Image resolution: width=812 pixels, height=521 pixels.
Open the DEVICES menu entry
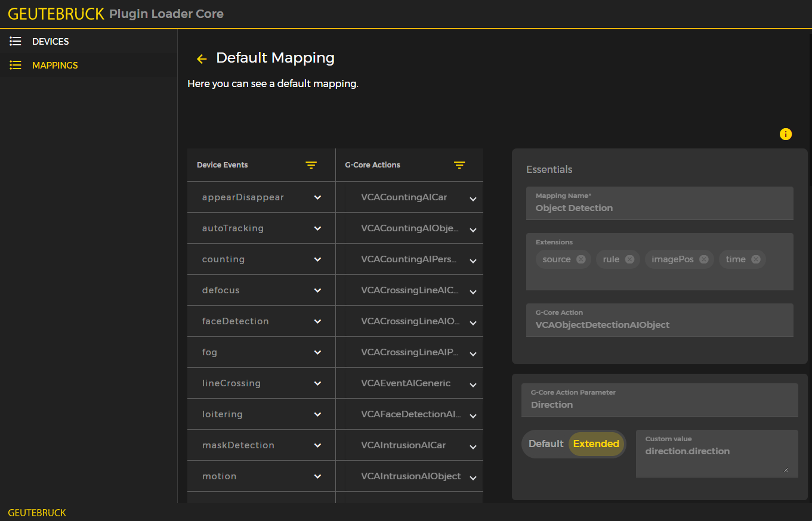(x=52, y=41)
